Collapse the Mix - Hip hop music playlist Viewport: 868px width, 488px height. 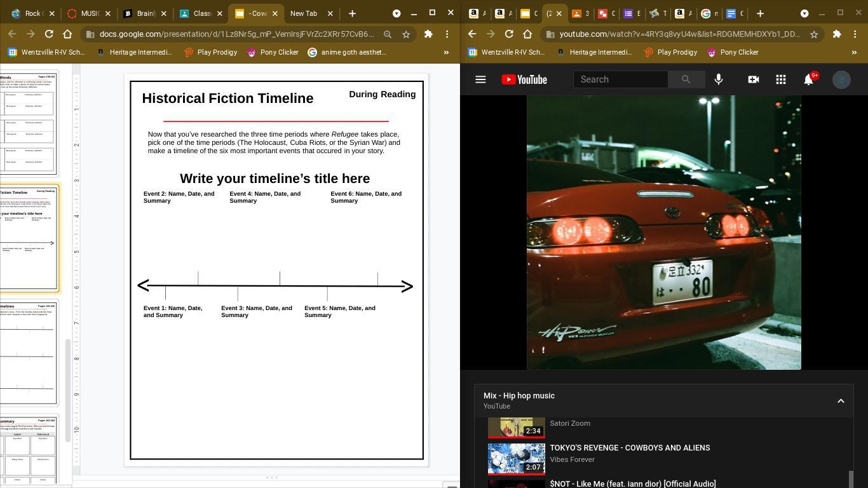(x=841, y=401)
